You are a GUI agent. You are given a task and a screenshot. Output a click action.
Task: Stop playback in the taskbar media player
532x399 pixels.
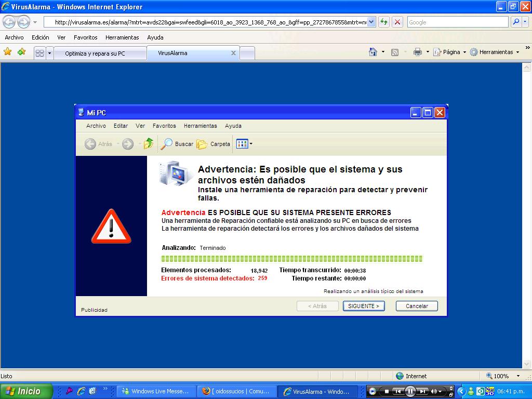click(x=387, y=392)
